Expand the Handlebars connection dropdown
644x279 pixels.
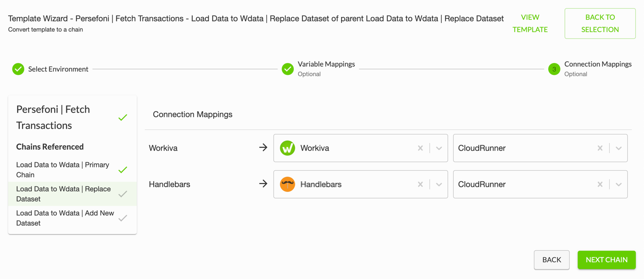click(439, 185)
